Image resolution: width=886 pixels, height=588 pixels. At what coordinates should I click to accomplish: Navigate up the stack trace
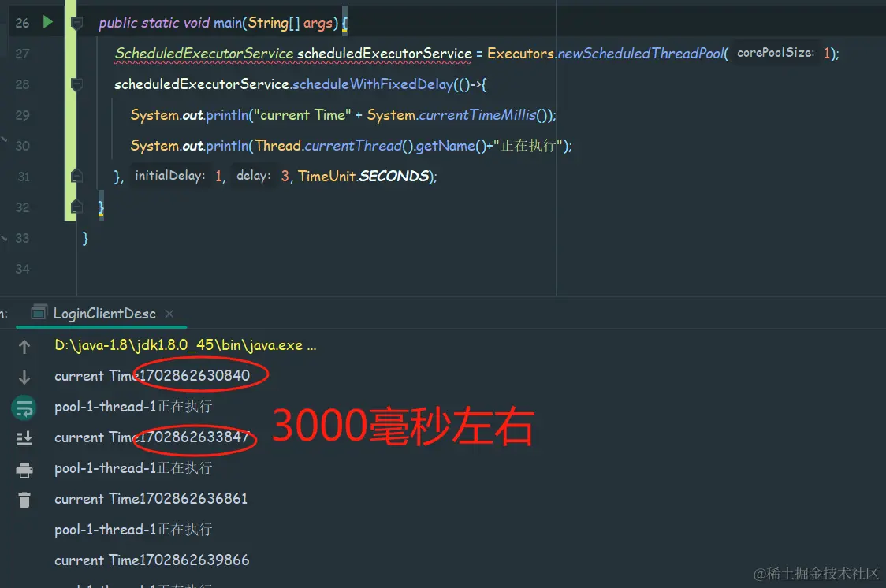[24, 344]
